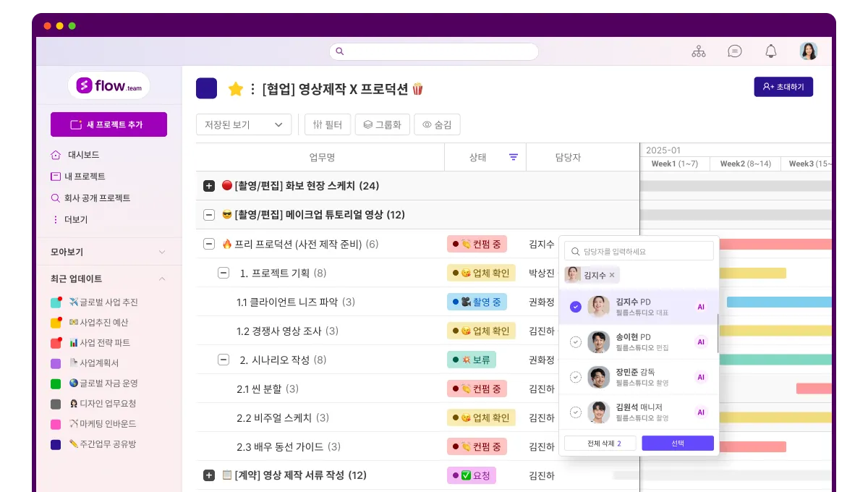Click the assignee search input field
The width and height of the screenshot is (868, 492).
tap(639, 251)
